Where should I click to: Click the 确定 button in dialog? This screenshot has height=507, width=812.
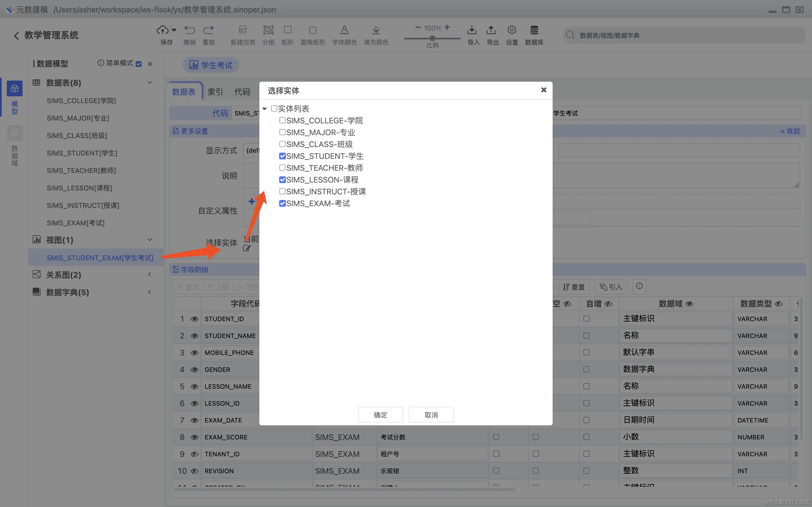click(x=380, y=415)
